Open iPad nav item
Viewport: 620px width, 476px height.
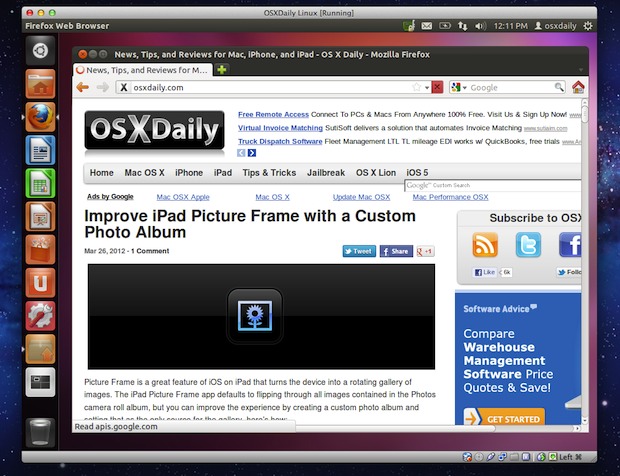(x=223, y=173)
